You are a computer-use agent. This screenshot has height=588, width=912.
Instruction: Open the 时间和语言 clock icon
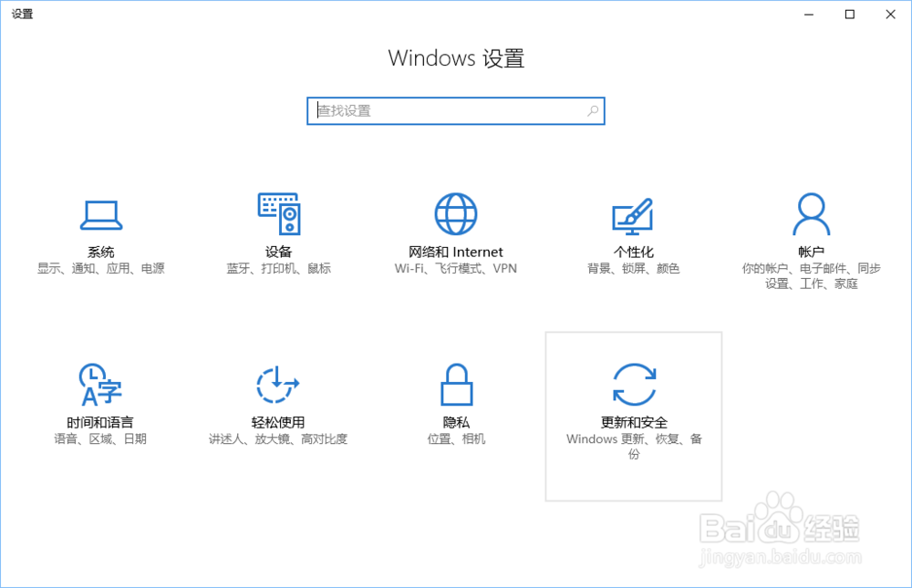coord(100,385)
